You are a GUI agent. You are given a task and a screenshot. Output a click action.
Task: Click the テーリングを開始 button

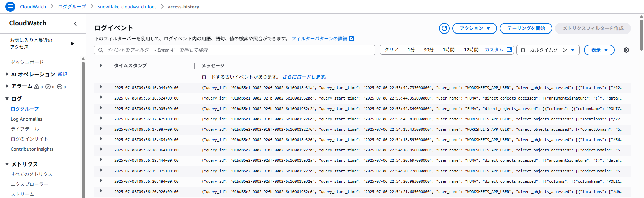(526, 28)
